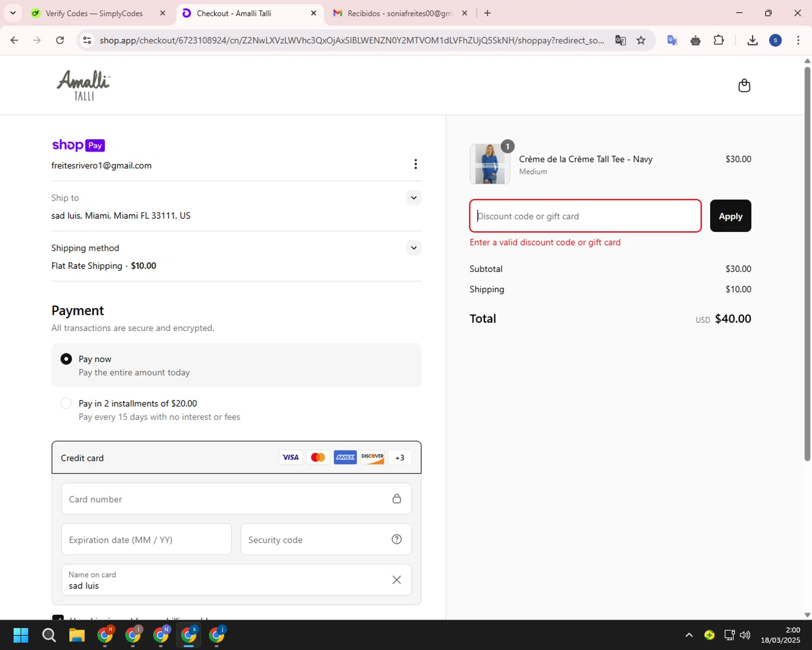Open the browser extensions puzzle menu
Screen dimensions: 812x650
[x=719, y=40]
